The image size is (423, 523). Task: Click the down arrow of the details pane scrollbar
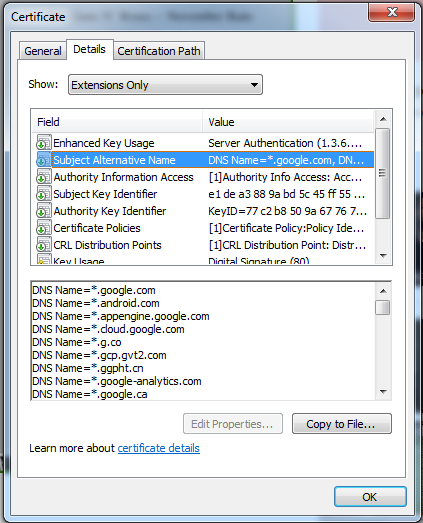(383, 391)
